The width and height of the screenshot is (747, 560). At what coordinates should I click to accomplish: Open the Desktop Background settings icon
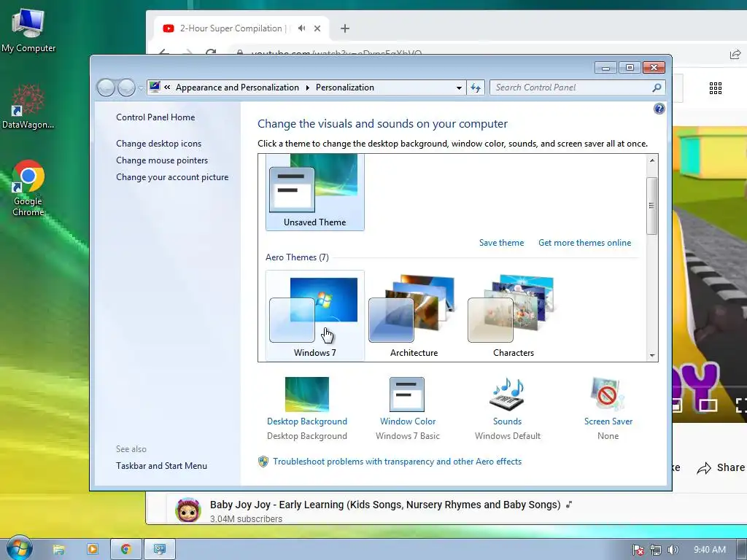pyautogui.click(x=307, y=394)
